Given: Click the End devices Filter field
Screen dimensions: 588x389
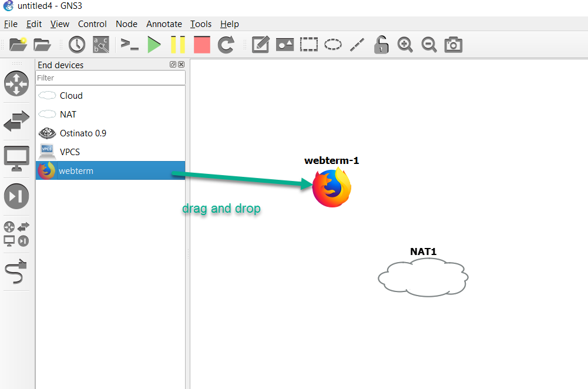Looking at the screenshot, I should (110, 78).
